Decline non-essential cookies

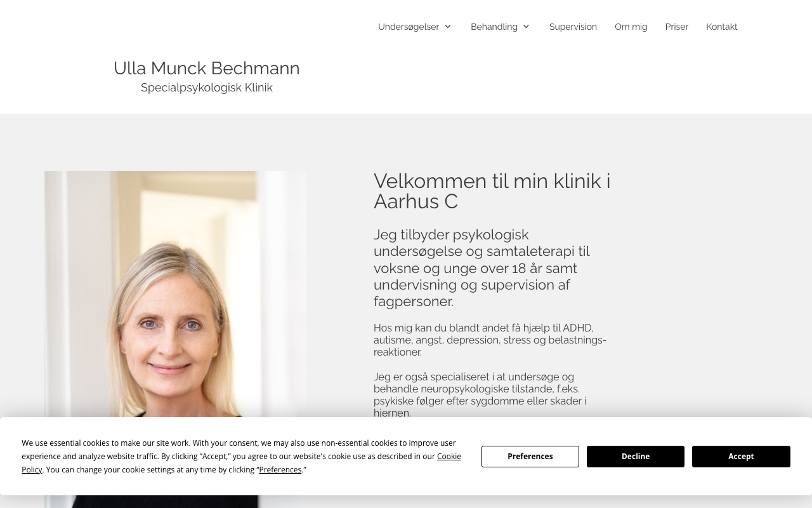point(636,457)
